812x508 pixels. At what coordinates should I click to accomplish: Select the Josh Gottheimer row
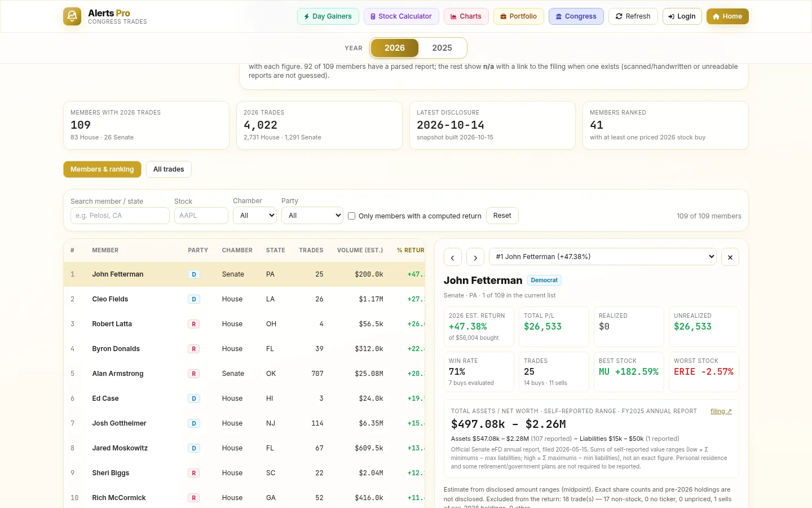click(244, 423)
